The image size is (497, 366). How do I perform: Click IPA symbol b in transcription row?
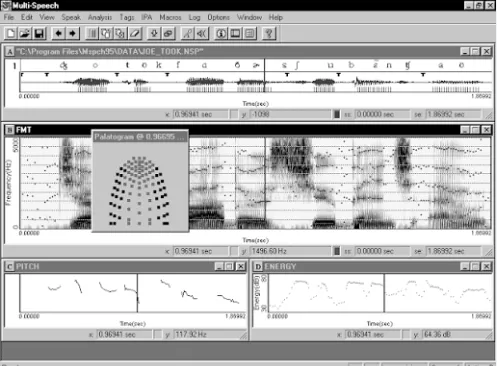(351, 65)
